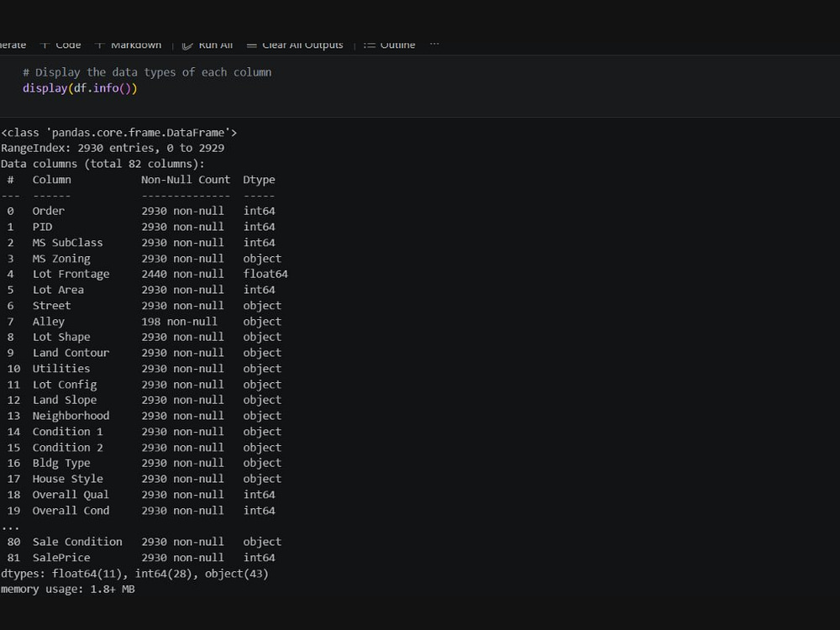Click the 'Land Slope' row

coord(144,400)
